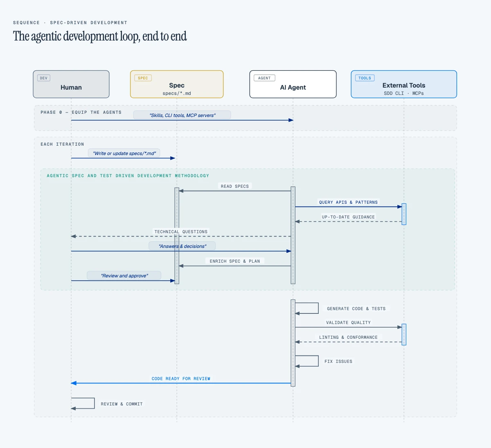
Task: Click the External Tools participant title
Action: coord(403,85)
